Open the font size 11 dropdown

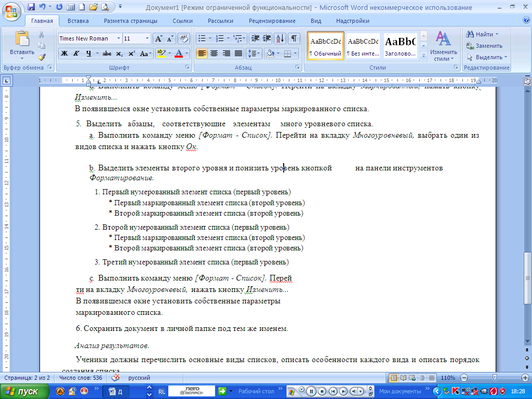coord(147,38)
